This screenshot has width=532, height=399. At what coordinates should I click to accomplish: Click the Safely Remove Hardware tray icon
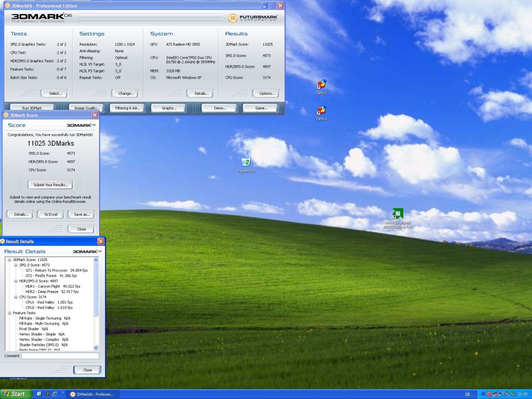point(513,394)
